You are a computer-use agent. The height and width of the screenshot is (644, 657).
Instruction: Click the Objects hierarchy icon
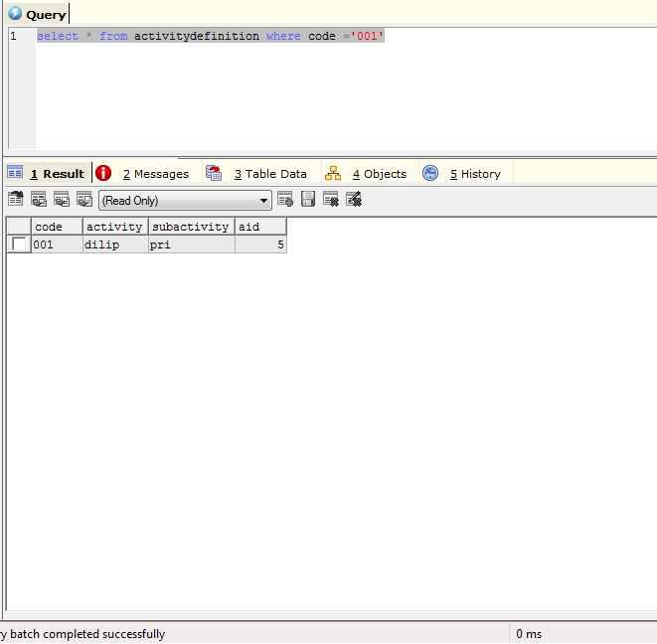333,173
